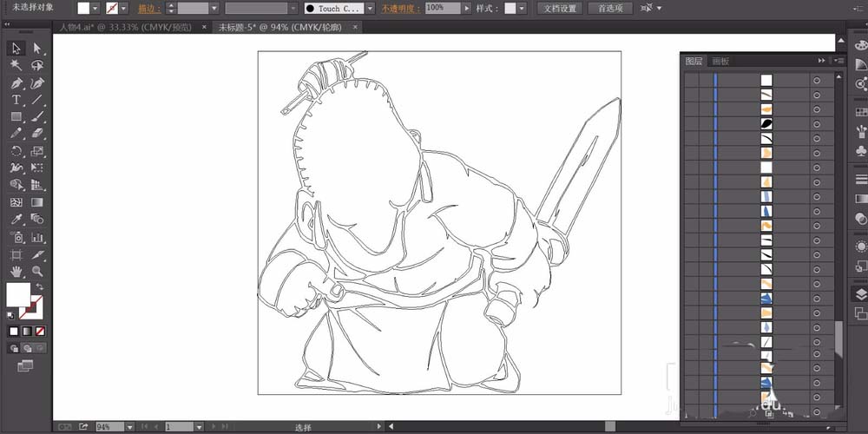Select the Gradient tool

pos(37,202)
